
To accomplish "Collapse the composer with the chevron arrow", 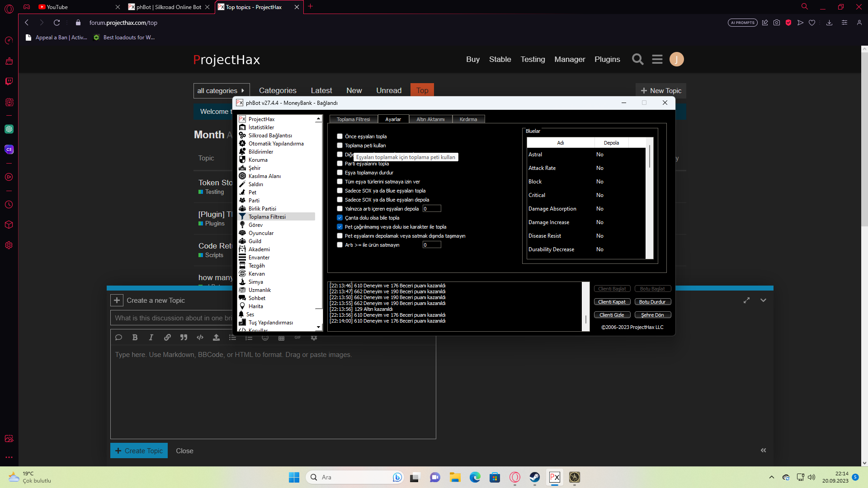I will click(x=763, y=300).
